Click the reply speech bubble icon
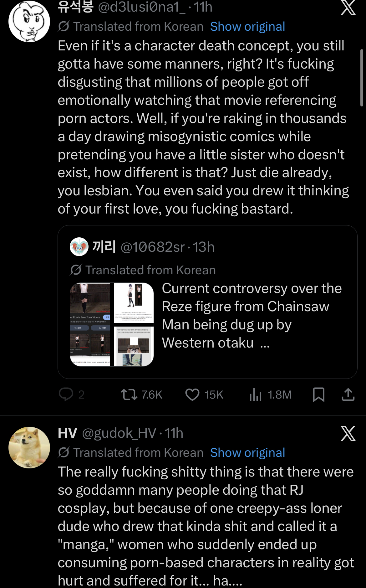This screenshot has height=588, width=366. [66, 395]
